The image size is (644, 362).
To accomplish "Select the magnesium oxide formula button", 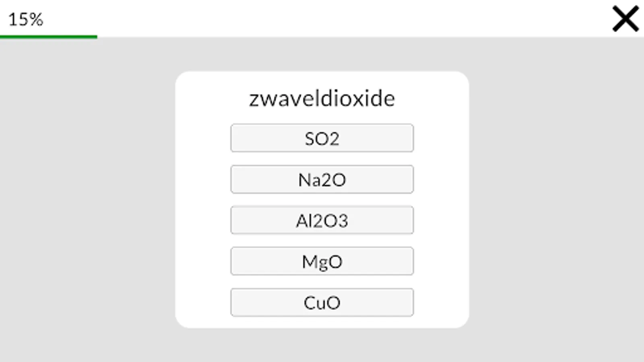I will pos(322,261).
